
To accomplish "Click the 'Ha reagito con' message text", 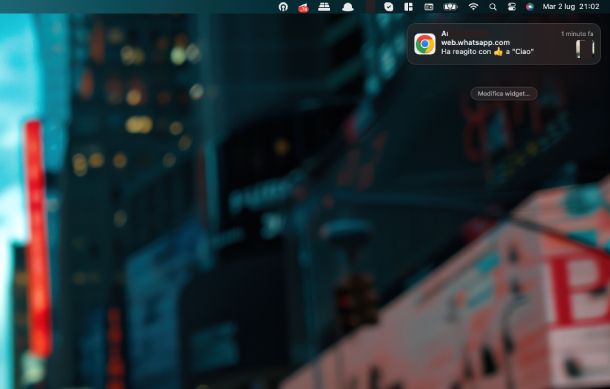I will 487,51.
